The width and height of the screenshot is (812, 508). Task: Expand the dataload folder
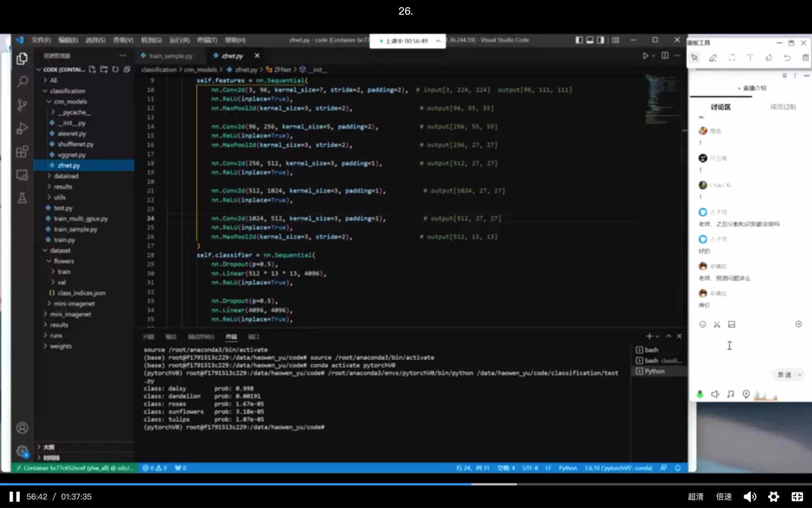pos(66,176)
